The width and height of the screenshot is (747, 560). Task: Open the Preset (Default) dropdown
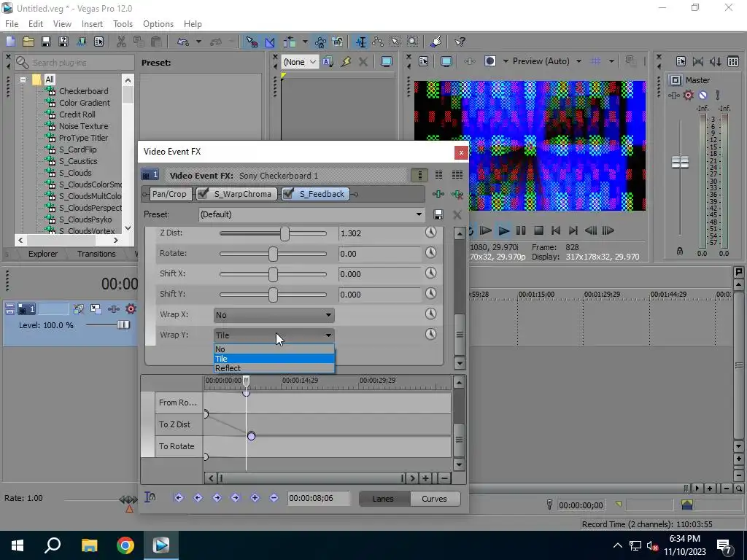(311, 214)
